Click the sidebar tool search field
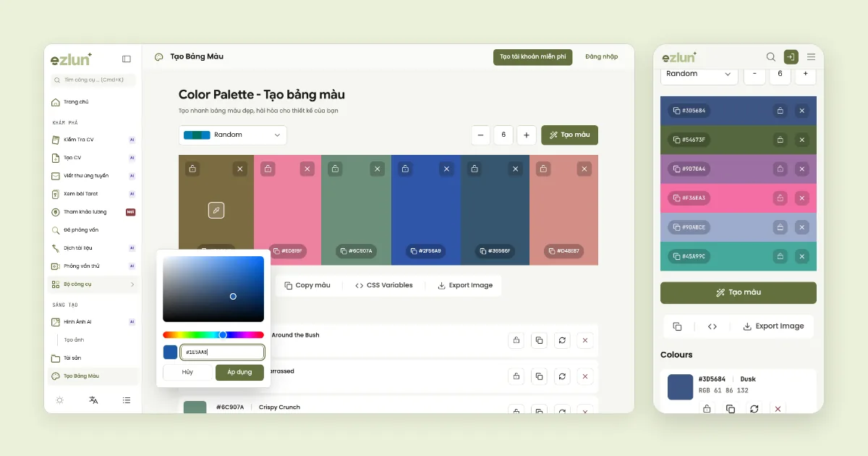This screenshot has height=456, width=868. click(x=92, y=80)
